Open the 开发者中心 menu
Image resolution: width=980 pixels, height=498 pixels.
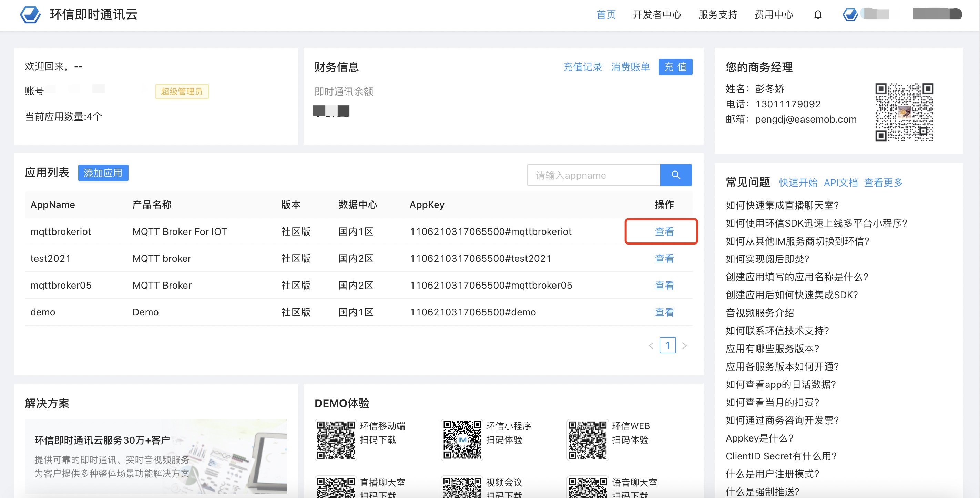pyautogui.click(x=657, y=15)
